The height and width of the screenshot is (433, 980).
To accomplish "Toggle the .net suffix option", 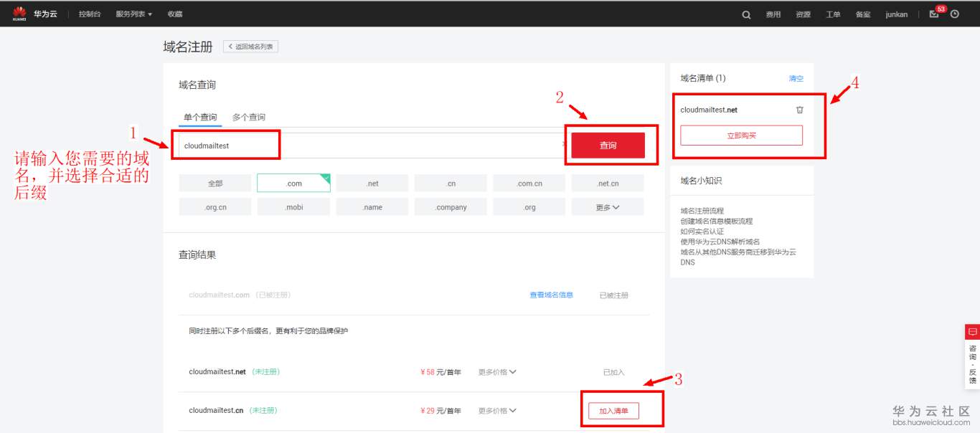I will [372, 184].
